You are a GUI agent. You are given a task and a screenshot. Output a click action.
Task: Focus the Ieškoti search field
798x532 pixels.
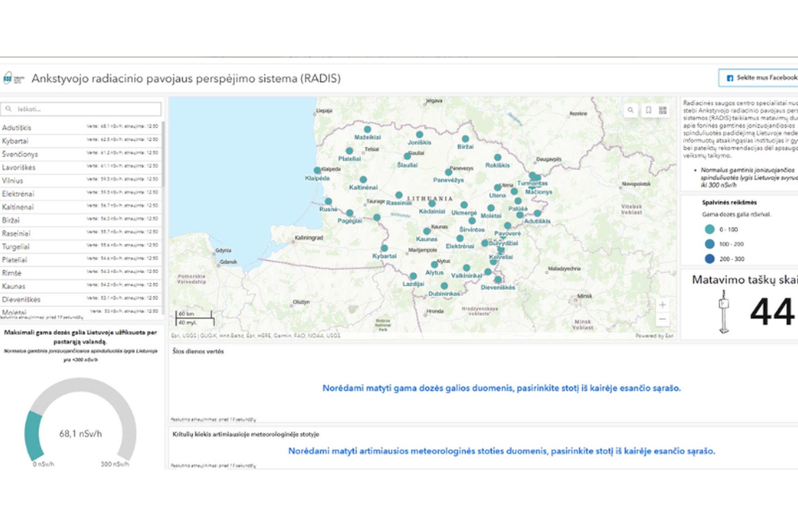81,109
